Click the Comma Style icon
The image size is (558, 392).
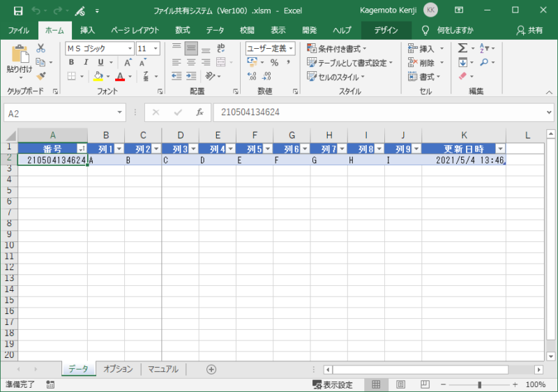click(x=288, y=62)
